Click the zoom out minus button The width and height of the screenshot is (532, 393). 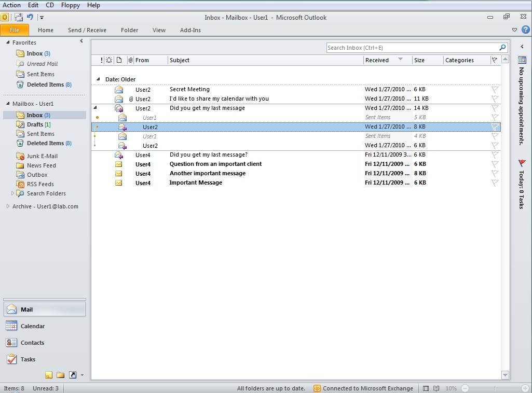[x=465, y=388]
